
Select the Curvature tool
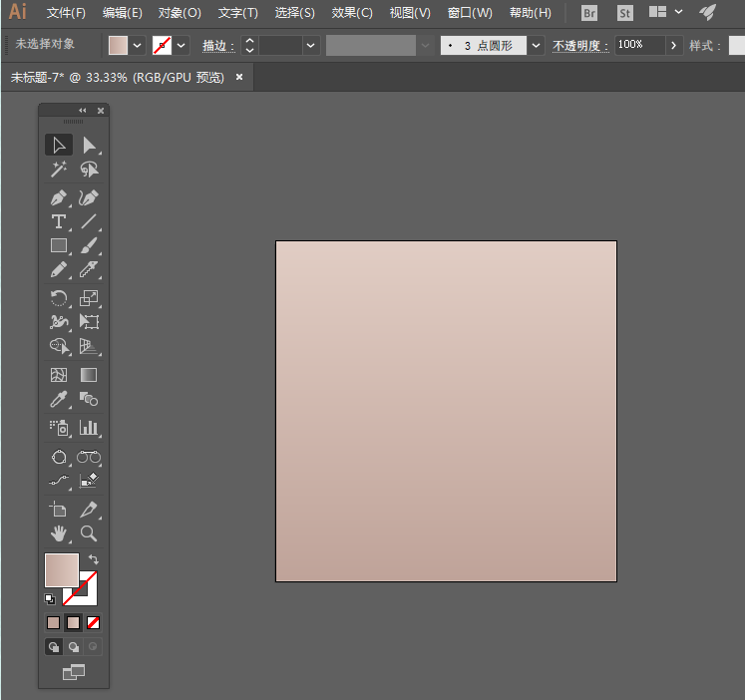(x=89, y=197)
